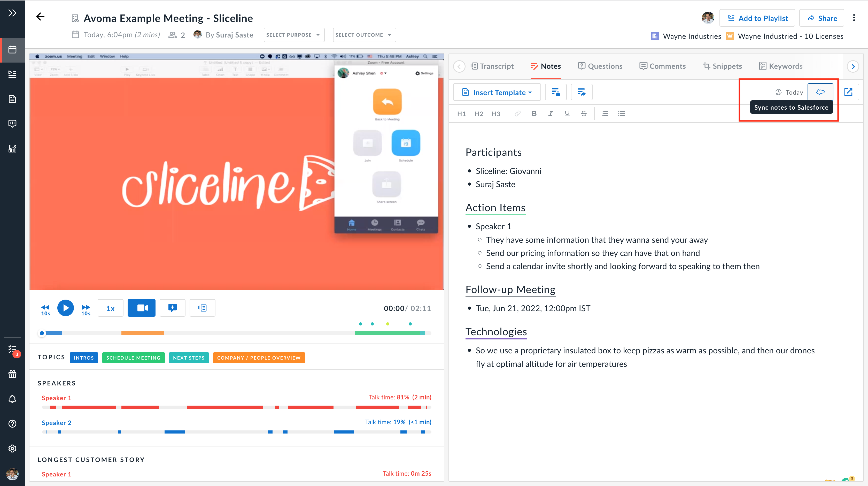Viewport: 868px width, 486px height.
Task: Open the Select Purpose dropdown
Action: (294, 35)
